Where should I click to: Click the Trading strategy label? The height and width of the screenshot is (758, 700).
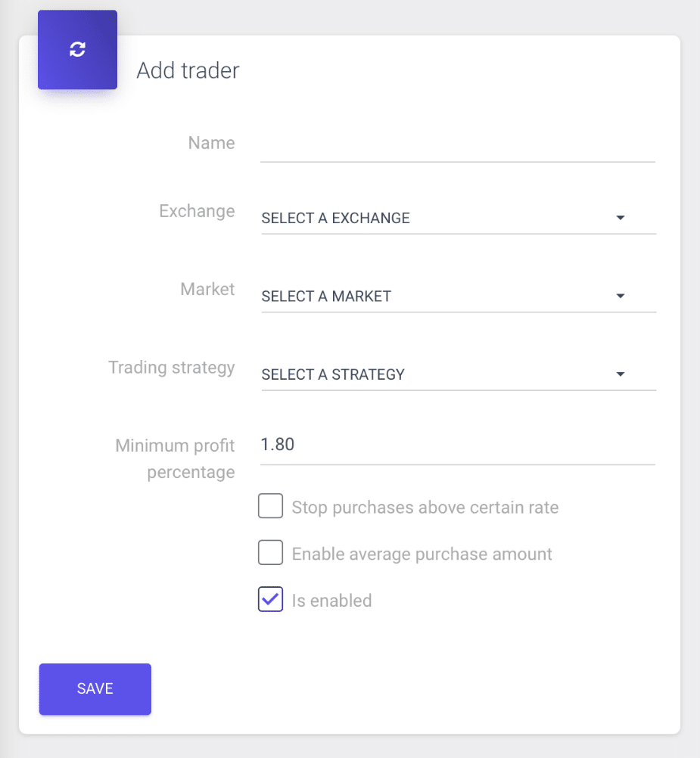coord(171,367)
